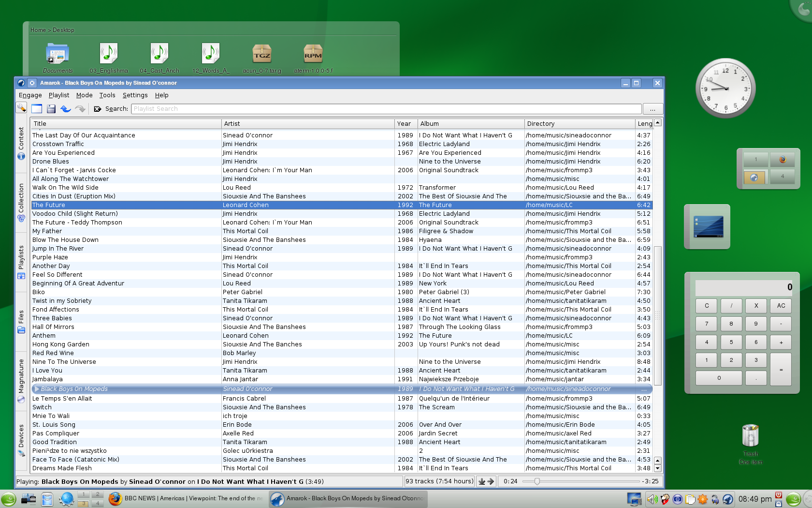The height and width of the screenshot is (508, 812).
Task: Click the analog clock widget
Action: click(725, 88)
